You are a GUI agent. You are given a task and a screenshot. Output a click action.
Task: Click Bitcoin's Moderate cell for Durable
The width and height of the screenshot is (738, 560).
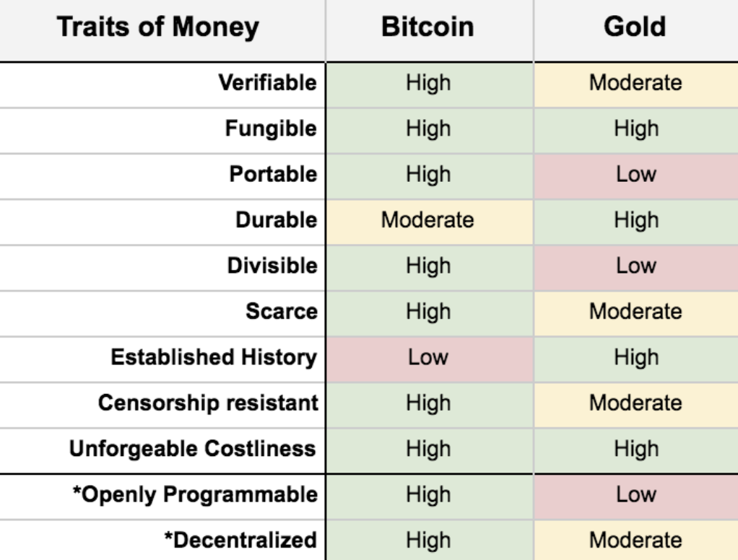click(428, 220)
